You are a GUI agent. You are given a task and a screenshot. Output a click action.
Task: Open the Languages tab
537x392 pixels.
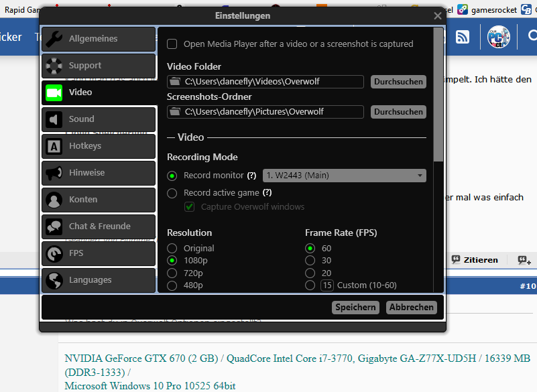99,280
